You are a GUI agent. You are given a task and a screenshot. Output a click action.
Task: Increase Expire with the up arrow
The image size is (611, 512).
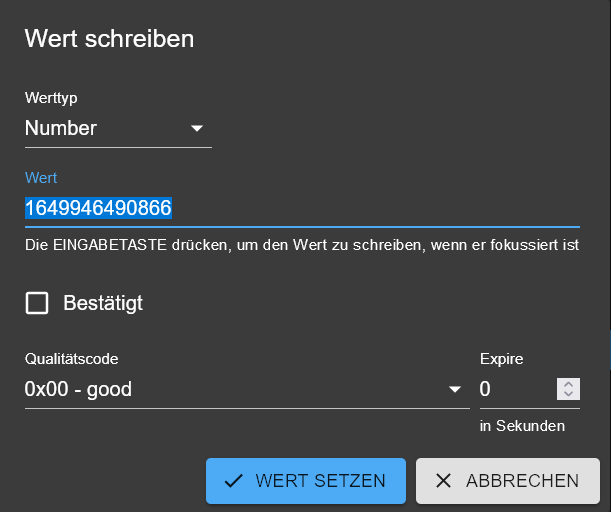(568, 383)
